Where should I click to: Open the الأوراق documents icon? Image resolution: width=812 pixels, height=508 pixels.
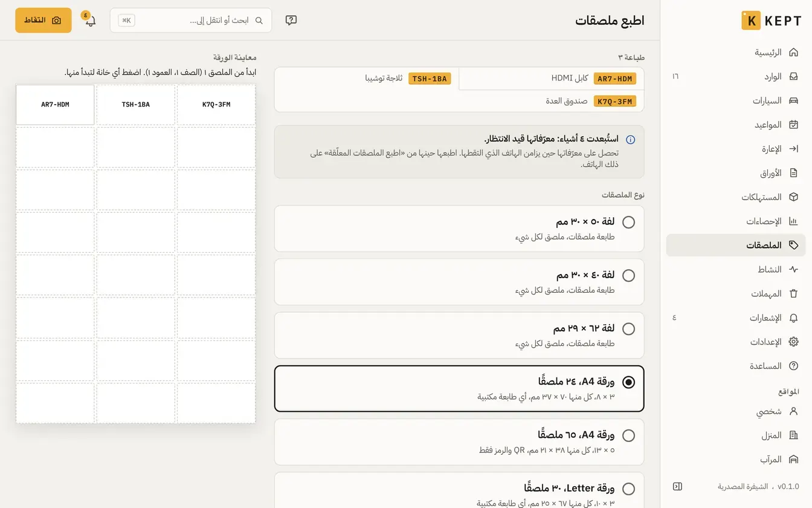pos(793,173)
